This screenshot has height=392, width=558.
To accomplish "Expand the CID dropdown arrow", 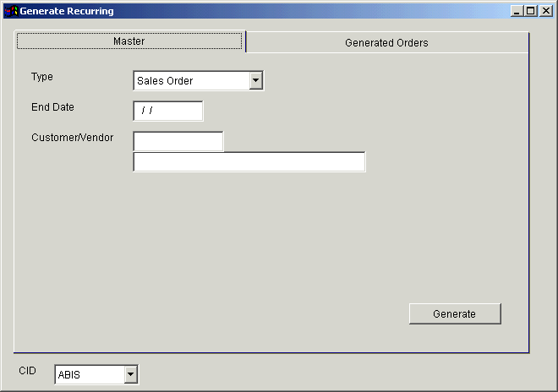I will [130, 374].
